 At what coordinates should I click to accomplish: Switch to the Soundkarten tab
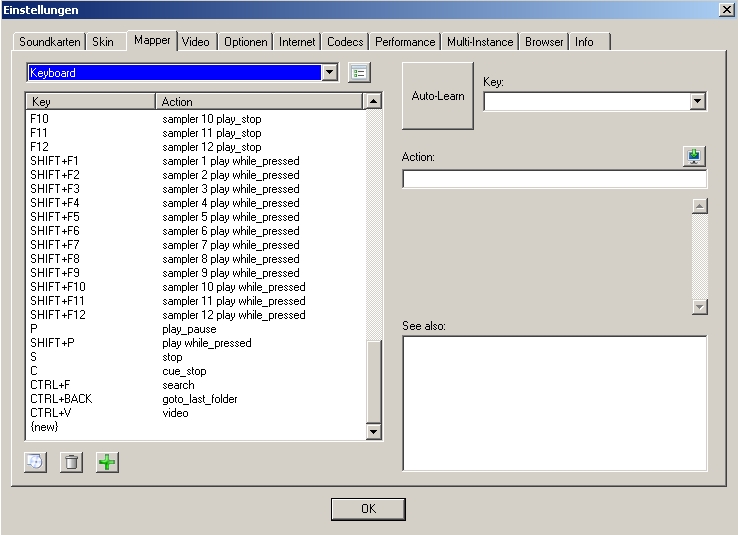[x=49, y=42]
